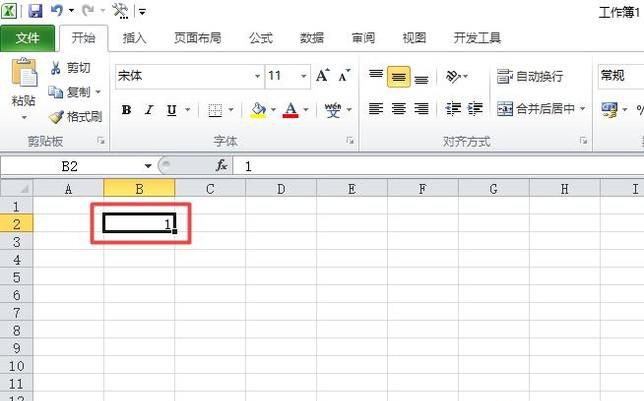Click the 复制 copy button

[x=70, y=92]
